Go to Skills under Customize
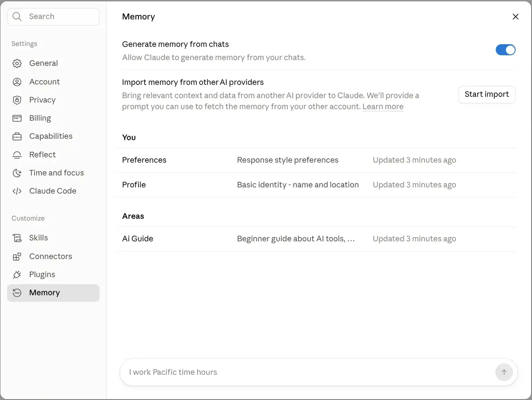The height and width of the screenshot is (400, 532). click(53, 238)
